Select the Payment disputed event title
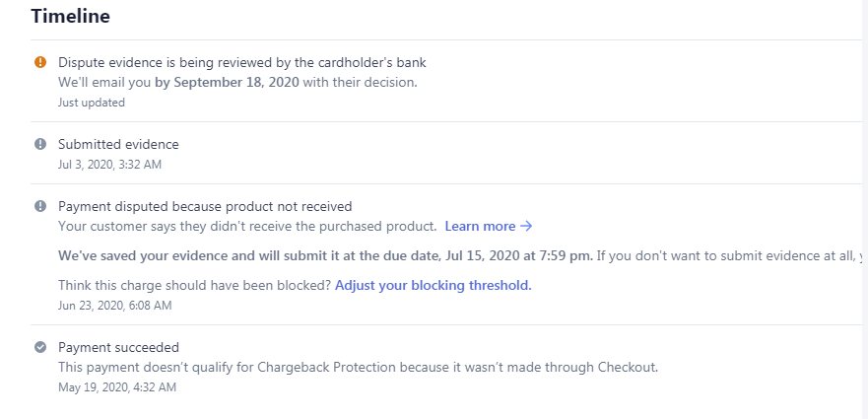The height and width of the screenshot is (419, 868). coord(205,206)
